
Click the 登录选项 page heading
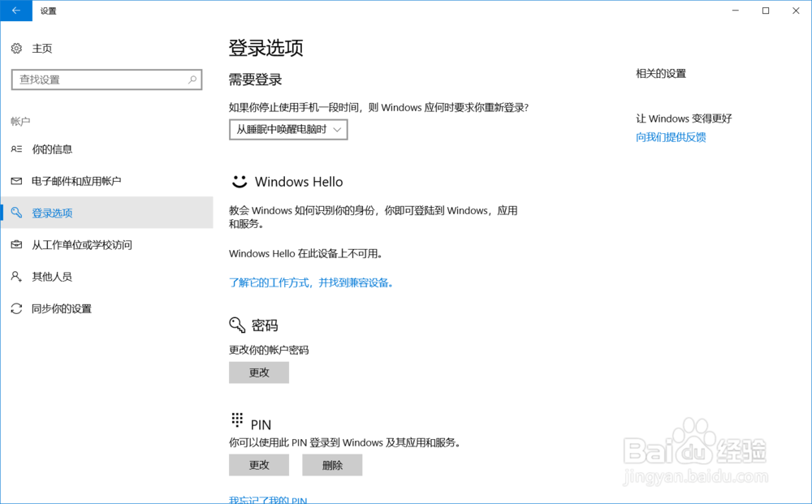tap(266, 48)
